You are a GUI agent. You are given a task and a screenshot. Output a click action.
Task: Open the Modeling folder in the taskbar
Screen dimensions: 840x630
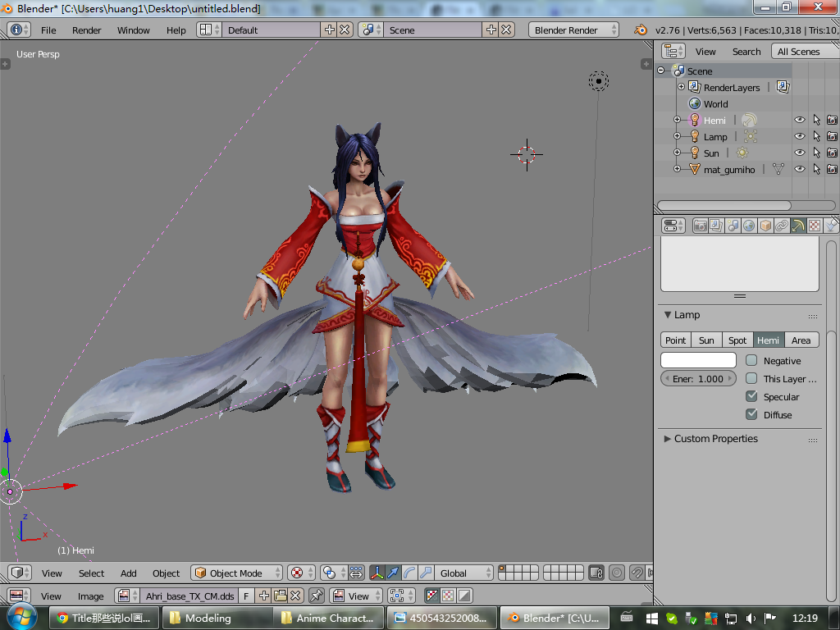point(216,618)
